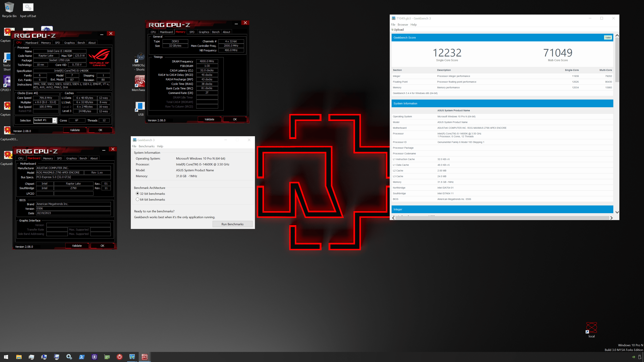Image resolution: width=644 pixels, height=362 pixels.
Task: Open File menu in small Geekbench window
Action: pyautogui.click(x=134, y=146)
